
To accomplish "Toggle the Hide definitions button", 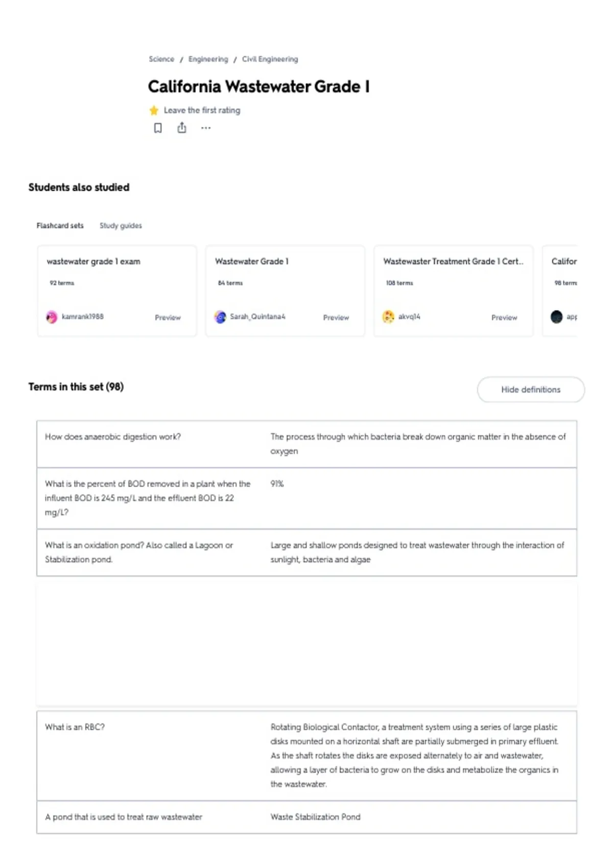I will coord(531,390).
